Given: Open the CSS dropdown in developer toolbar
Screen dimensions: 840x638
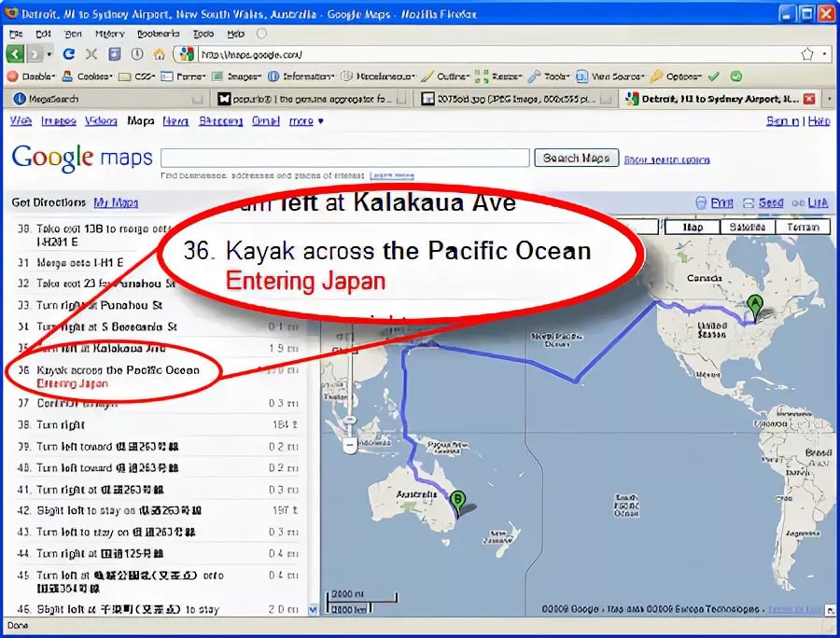Looking at the screenshot, I should (x=136, y=76).
